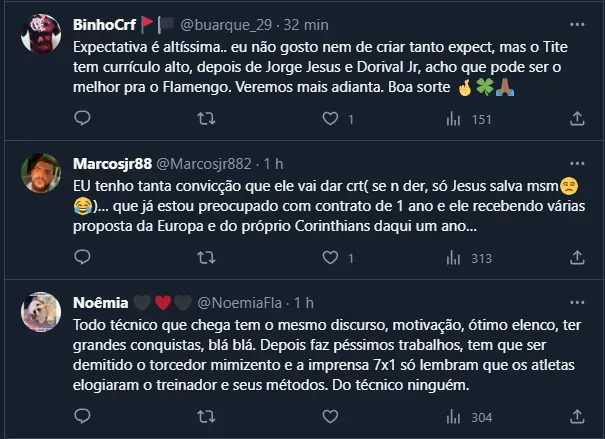Open Noêmia's tweet timestamp 1 h

(x=305, y=301)
